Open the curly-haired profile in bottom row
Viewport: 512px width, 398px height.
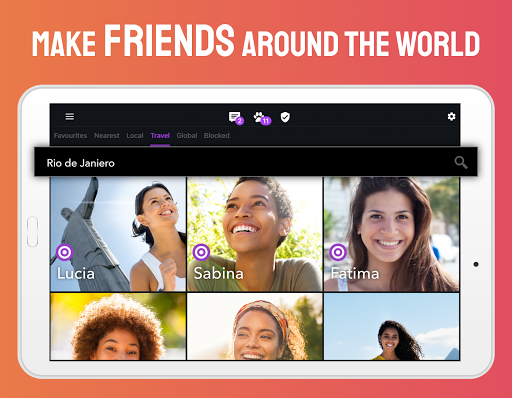[x=118, y=326]
